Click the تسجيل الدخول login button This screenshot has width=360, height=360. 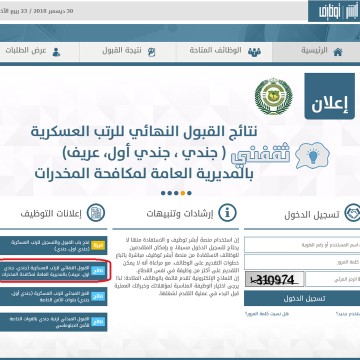(302, 298)
